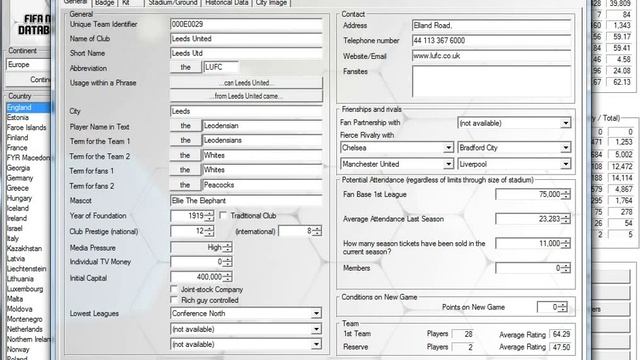Tick the Rich guy controlled checkbox
Viewport: 640px width, 360px height.
(174, 300)
